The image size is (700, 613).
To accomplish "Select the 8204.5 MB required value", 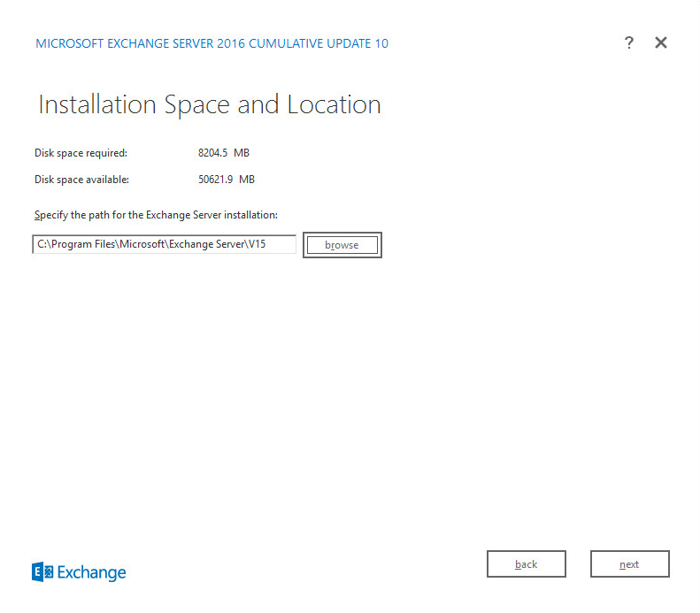I will pos(224,153).
